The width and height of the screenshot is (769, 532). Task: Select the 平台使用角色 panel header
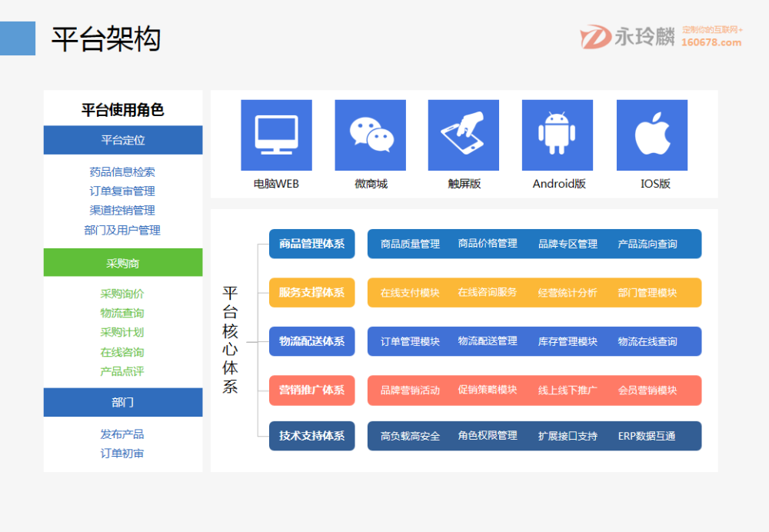click(123, 110)
